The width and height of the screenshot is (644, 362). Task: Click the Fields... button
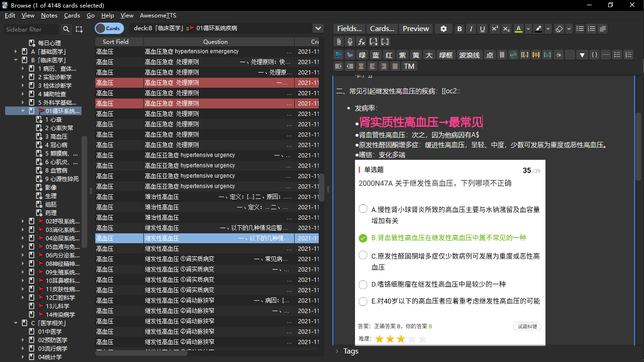pyautogui.click(x=349, y=29)
